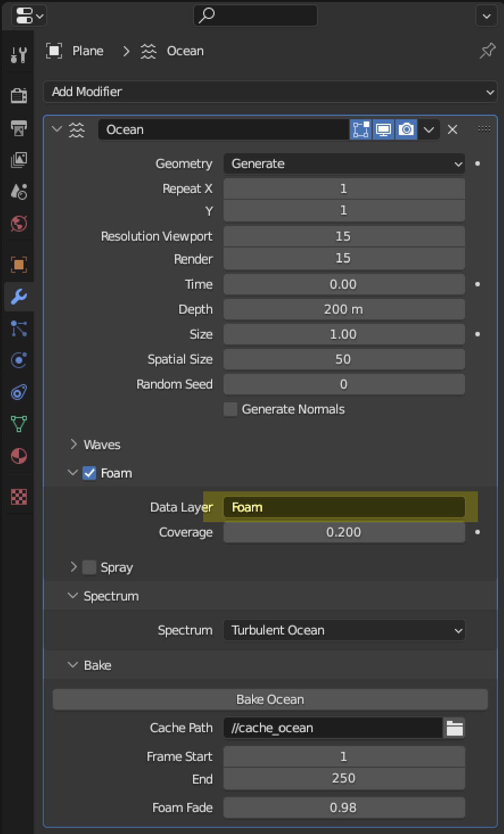
Task: Click the Geometry animate dot
Action: point(478,163)
